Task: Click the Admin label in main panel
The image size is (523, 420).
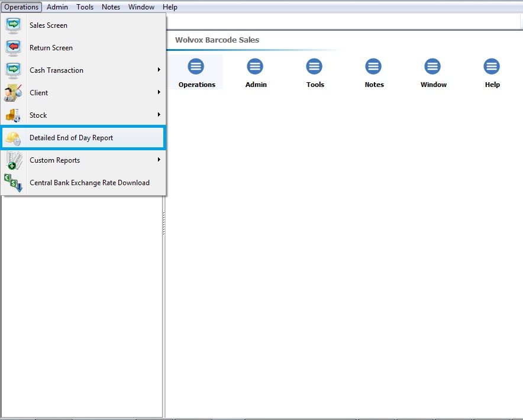Action: (x=256, y=85)
